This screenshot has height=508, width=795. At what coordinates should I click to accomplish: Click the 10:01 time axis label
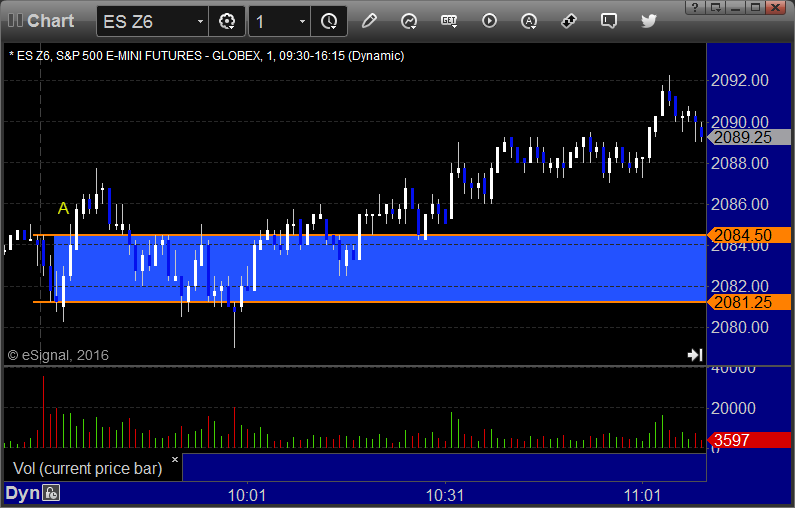(247, 495)
